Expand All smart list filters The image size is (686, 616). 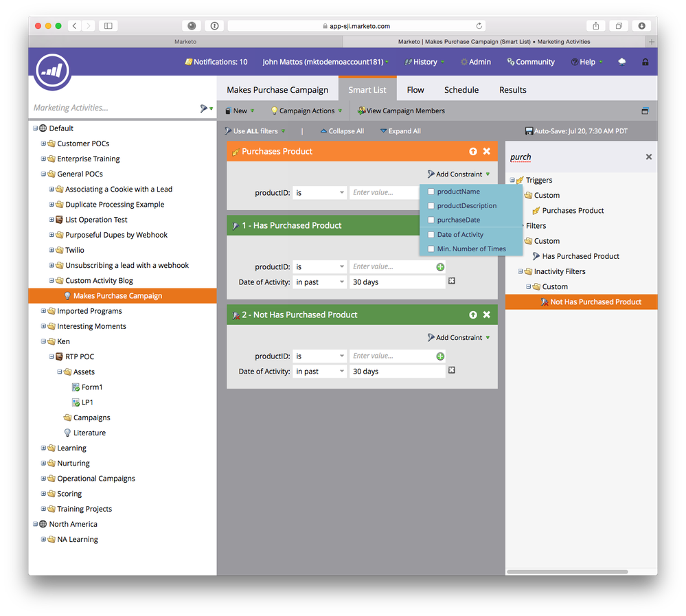(400, 130)
